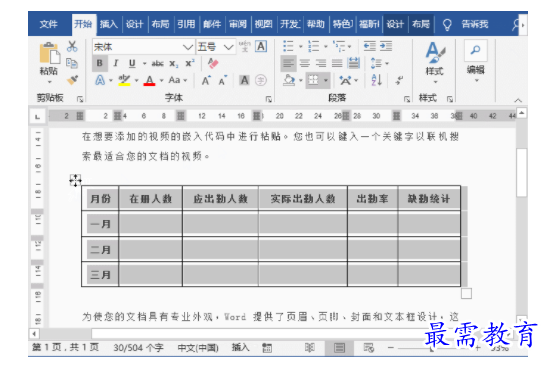Click the Asian layout icon
546x366 pixels.
345,80
